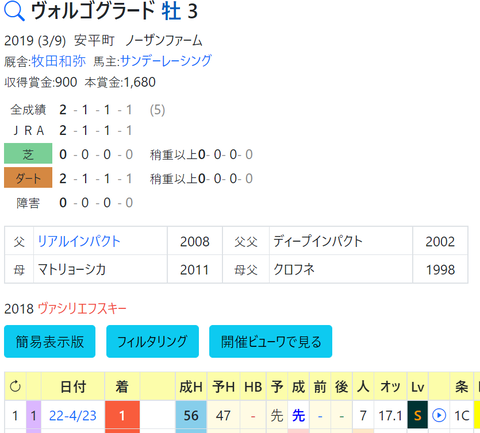Click damsire クロフネ cell
Viewport: 480px width, 433px height.
pos(341,269)
